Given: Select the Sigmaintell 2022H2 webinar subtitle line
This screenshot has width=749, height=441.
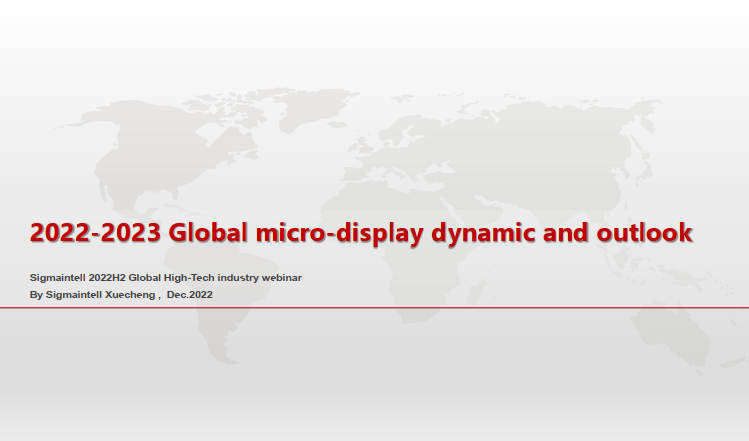Looking at the screenshot, I should (x=166, y=276).
